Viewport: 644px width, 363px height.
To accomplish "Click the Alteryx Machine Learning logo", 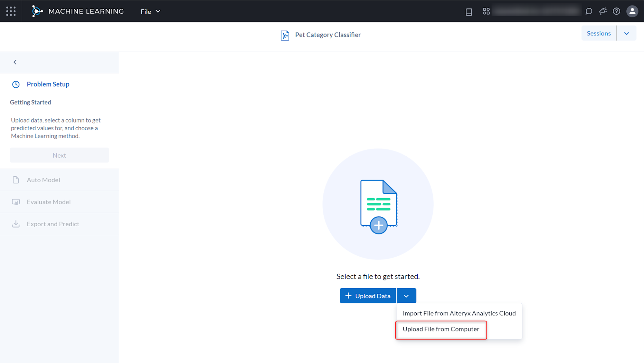I will [37, 11].
